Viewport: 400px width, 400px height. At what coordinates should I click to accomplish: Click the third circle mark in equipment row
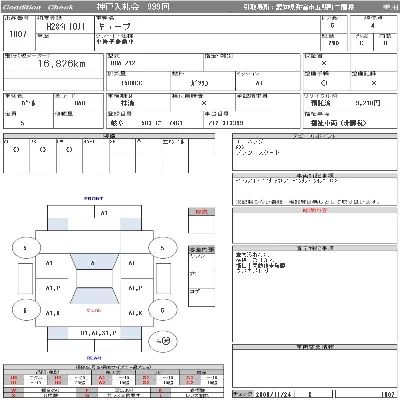click(69, 150)
